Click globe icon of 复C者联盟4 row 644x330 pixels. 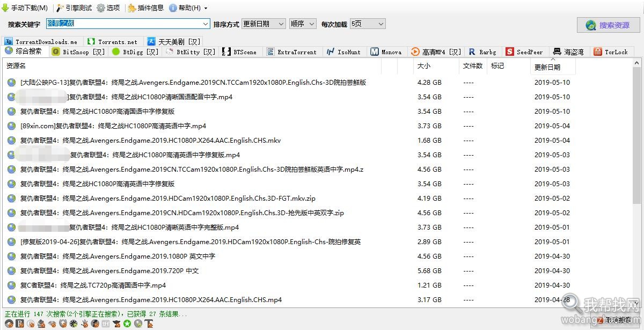(x=11, y=285)
